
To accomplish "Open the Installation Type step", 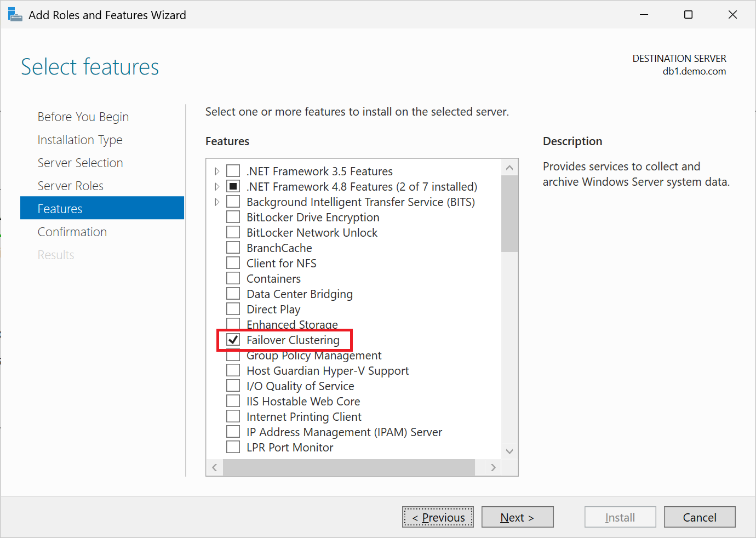I will coord(80,140).
